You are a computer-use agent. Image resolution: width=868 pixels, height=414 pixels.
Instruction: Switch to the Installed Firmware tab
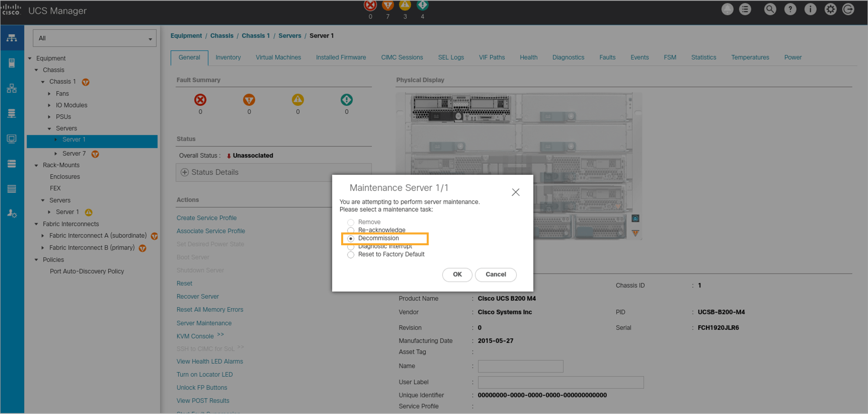point(341,57)
